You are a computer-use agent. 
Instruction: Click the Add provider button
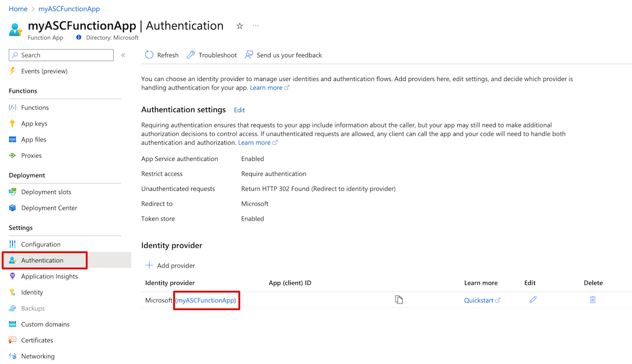tap(171, 266)
